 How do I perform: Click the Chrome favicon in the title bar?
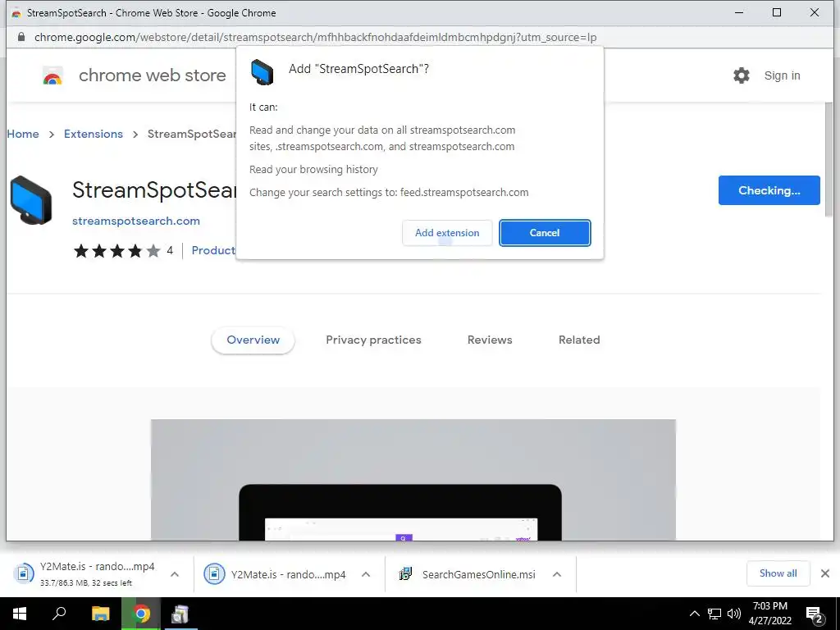coord(16,13)
